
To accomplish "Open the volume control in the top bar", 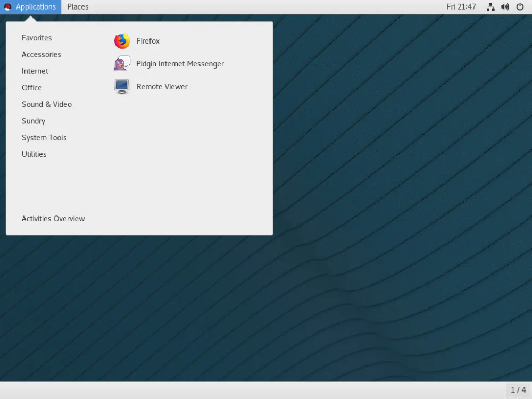I will pyautogui.click(x=505, y=7).
